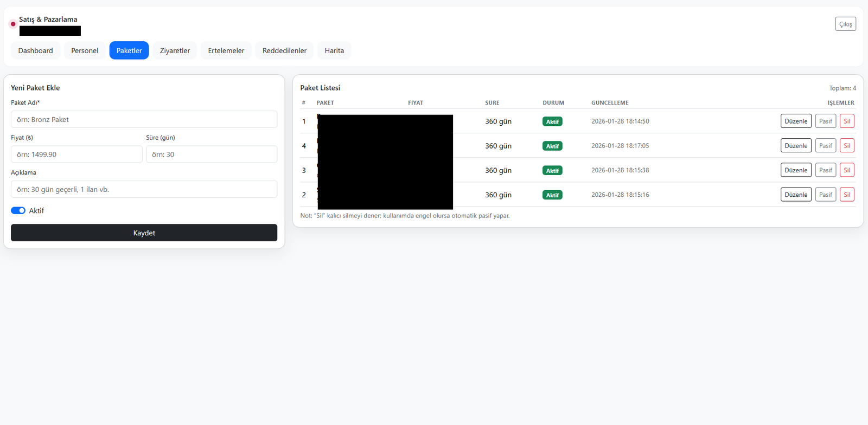This screenshot has width=868, height=425.
Task: Open the Ertelemeler tab
Action: pos(226,50)
